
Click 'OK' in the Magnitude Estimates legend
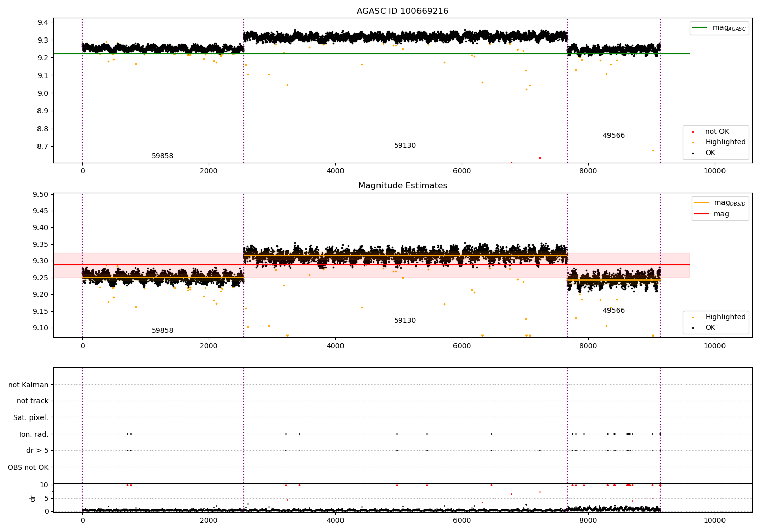[x=710, y=328]
